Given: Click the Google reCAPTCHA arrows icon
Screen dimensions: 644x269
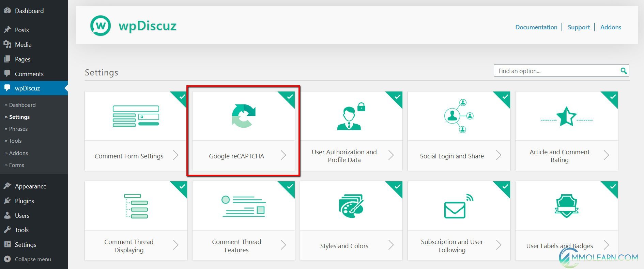Looking at the screenshot, I should coord(243,116).
